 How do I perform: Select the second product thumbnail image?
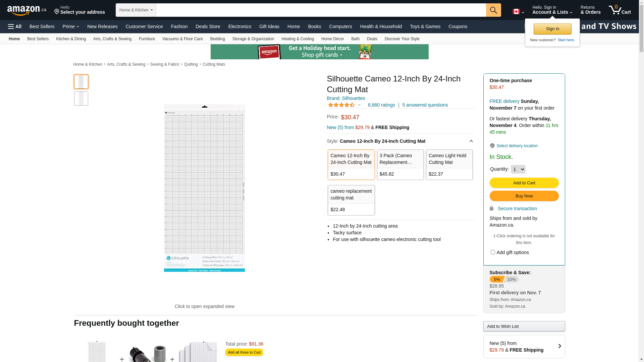pos(81,99)
